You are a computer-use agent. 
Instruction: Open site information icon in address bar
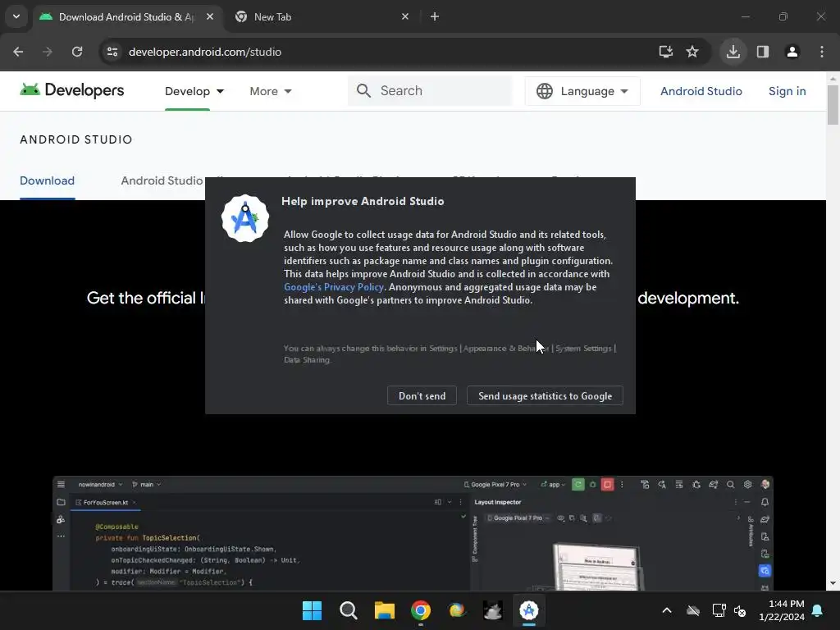tap(112, 52)
